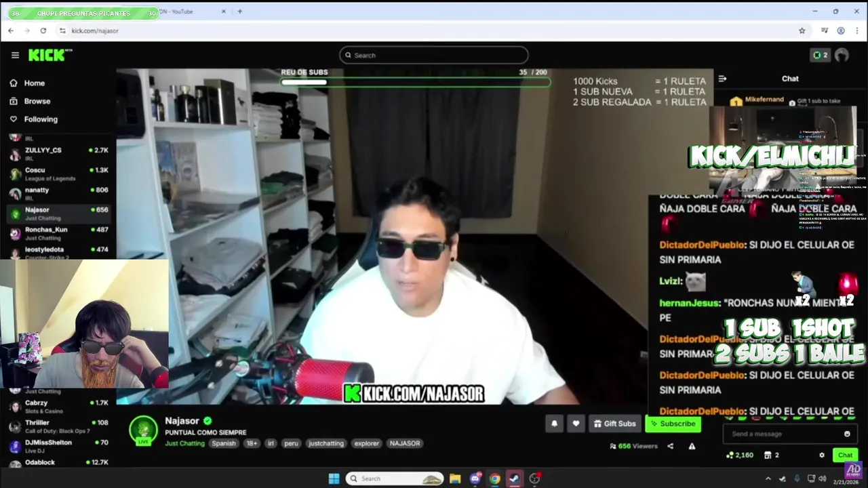
Task: Open the nanatty channel
Action: click(58, 193)
